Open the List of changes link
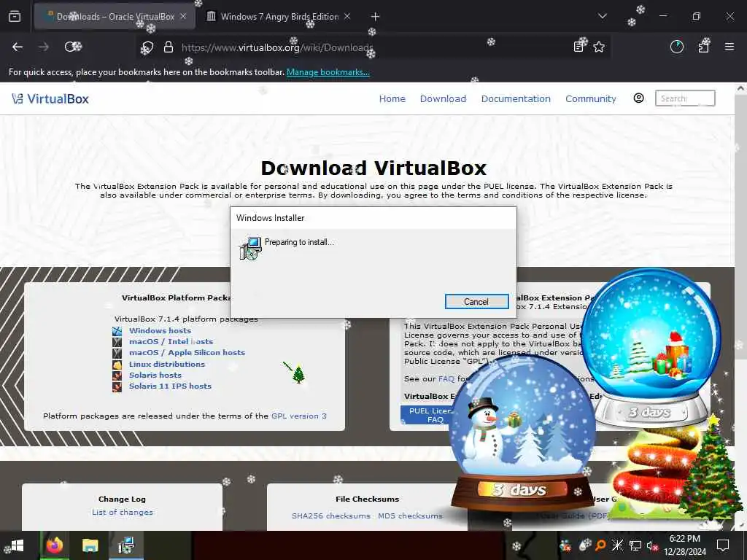747x560 pixels. [123, 512]
